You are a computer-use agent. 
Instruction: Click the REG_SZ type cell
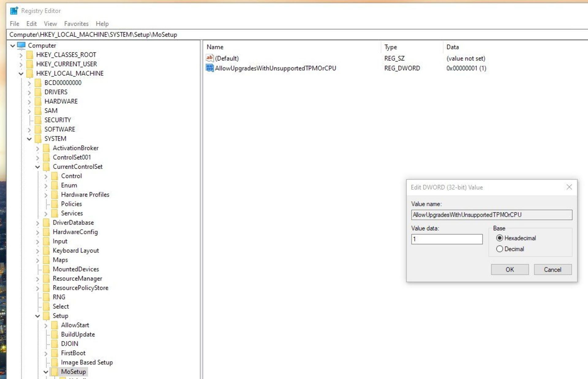tap(394, 58)
